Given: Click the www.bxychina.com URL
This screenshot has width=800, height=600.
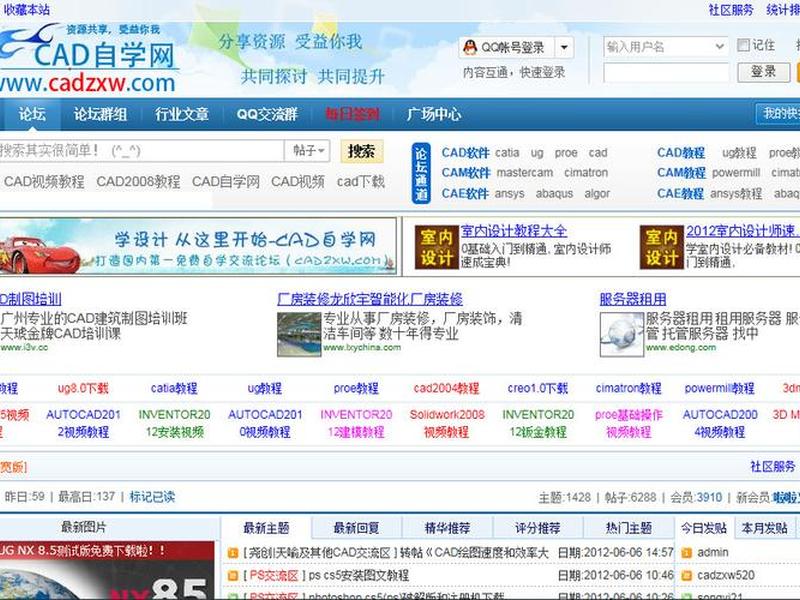Looking at the screenshot, I should (362, 347).
